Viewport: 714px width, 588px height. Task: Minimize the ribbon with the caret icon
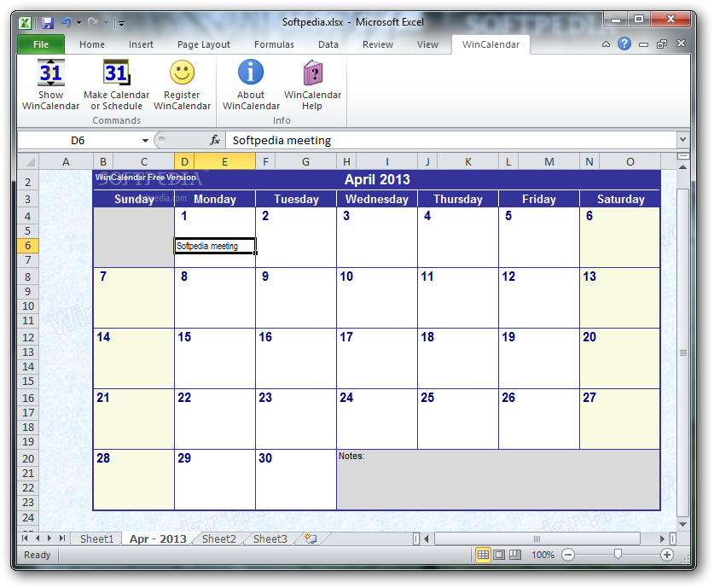[606, 44]
